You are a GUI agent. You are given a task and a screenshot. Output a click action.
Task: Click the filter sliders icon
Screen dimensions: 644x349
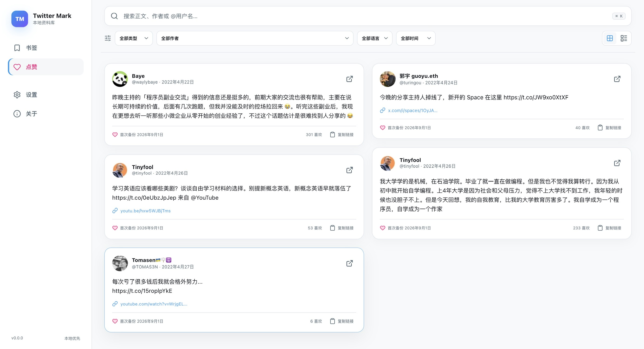108,38
